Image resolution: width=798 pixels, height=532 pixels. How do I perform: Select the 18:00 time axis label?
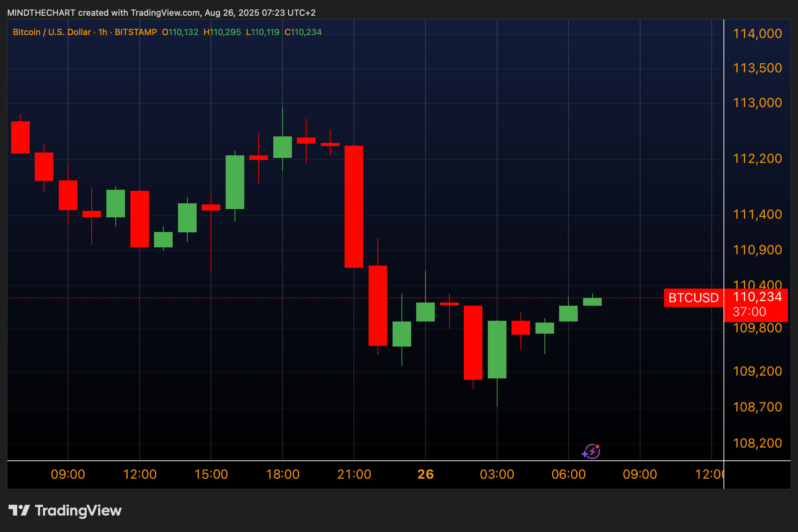(283, 474)
